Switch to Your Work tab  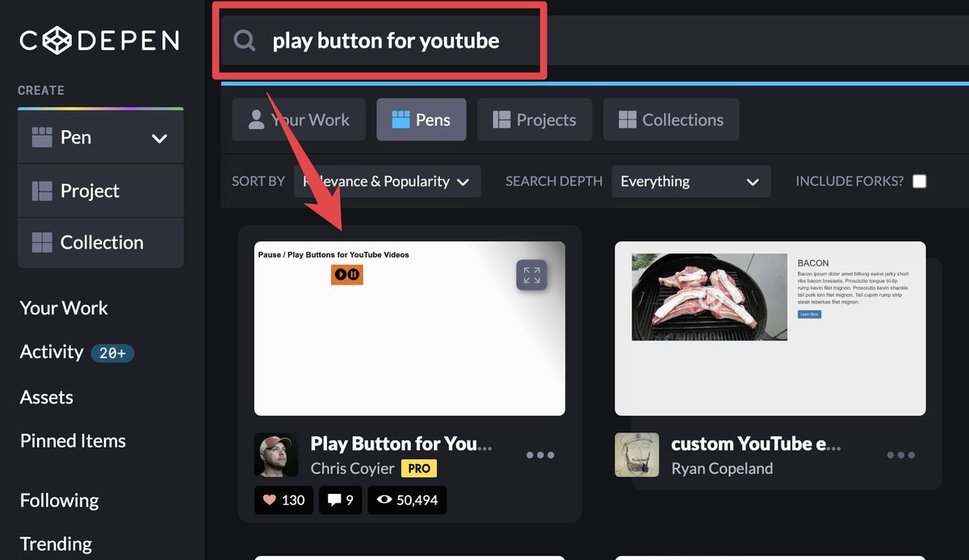point(299,119)
